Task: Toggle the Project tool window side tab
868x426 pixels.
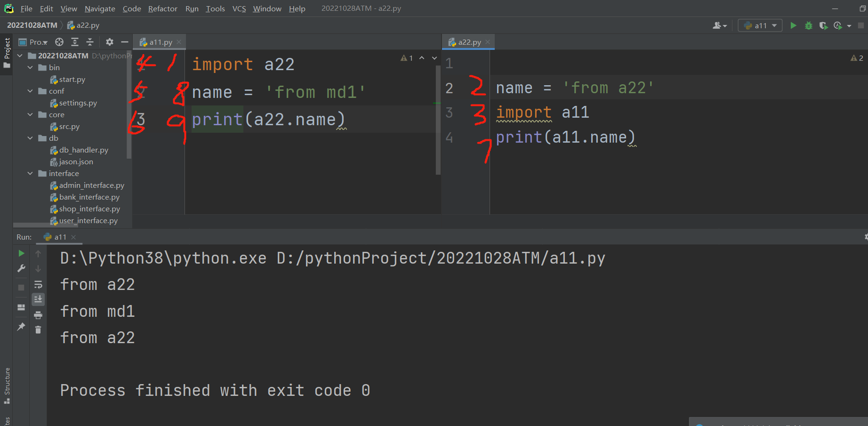Action: point(7,53)
